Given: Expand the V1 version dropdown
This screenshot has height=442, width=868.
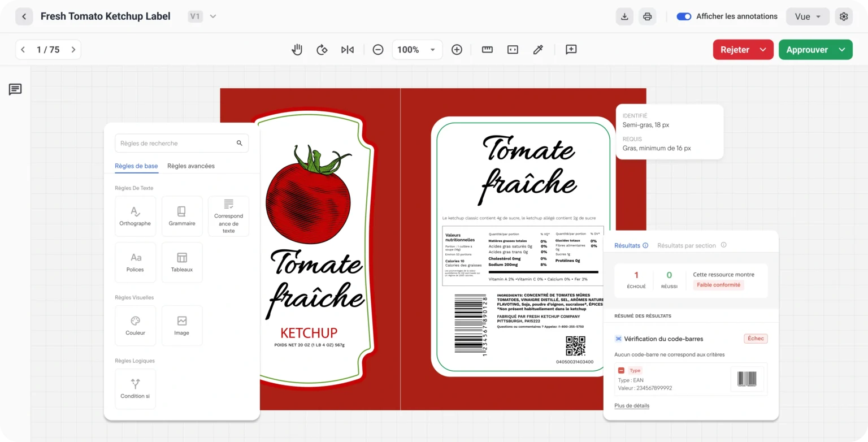Looking at the screenshot, I should tap(212, 16).
